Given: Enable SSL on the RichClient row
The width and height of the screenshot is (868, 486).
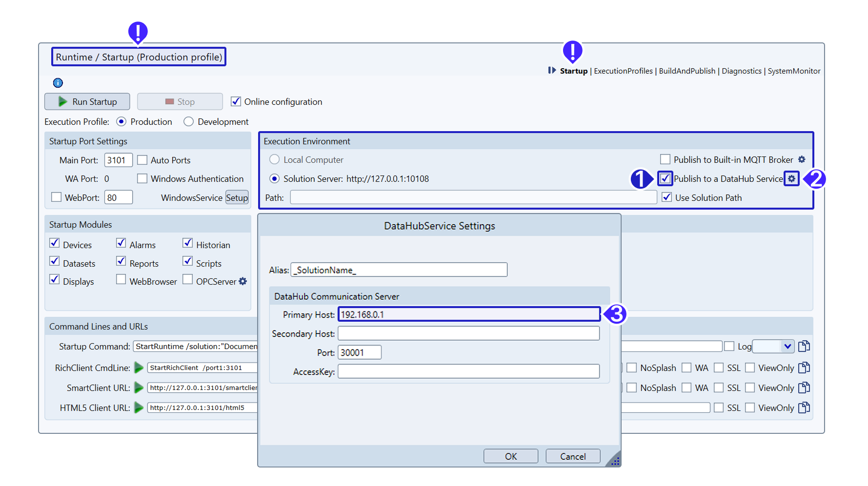Looking at the screenshot, I should coord(719,368).
